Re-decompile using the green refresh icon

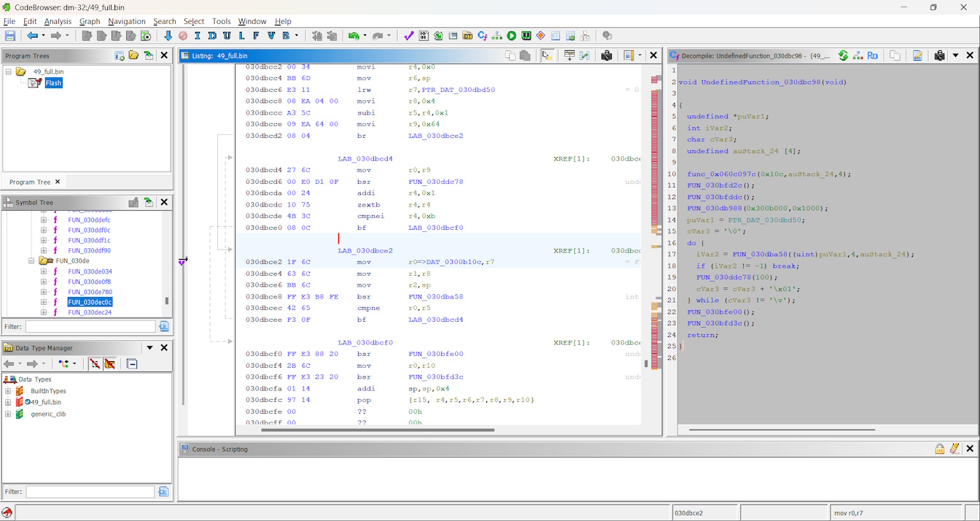pos(843,55)
